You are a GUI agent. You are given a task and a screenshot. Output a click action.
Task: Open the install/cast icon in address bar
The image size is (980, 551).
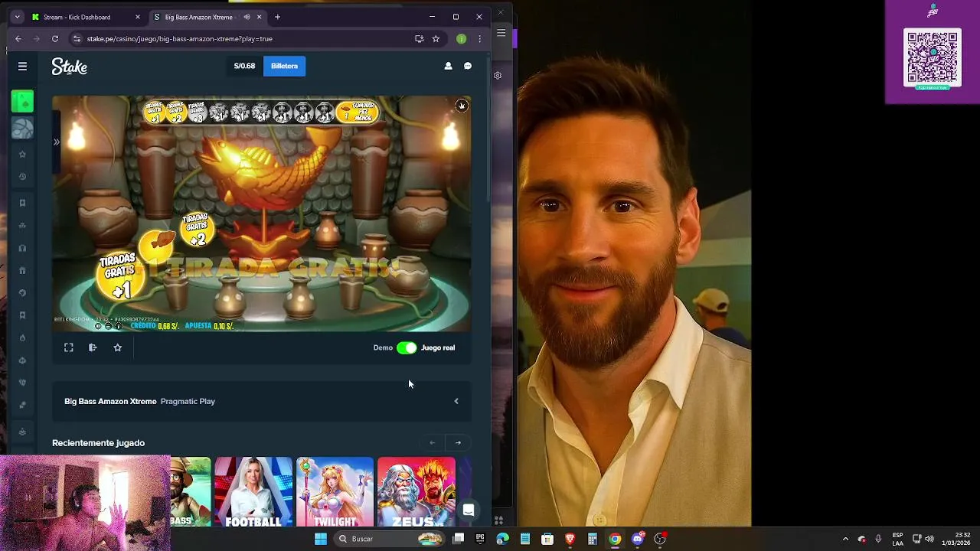pyautogui.click(x=419, y=38)
